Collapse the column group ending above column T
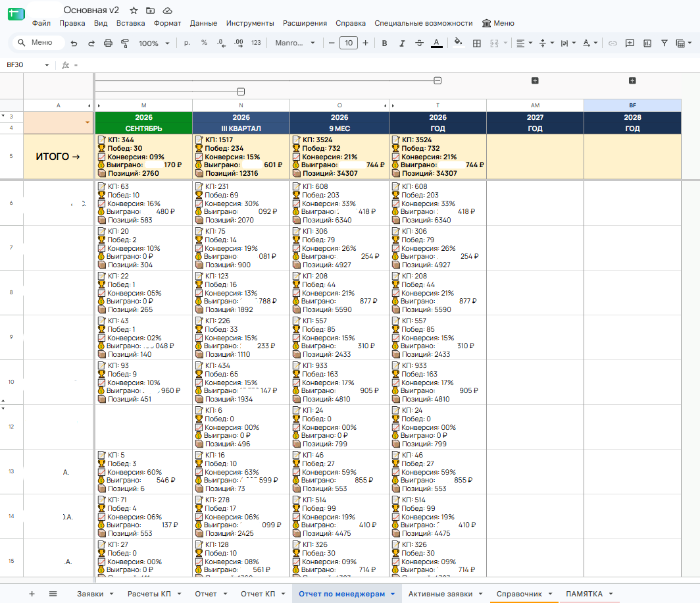700x603 pixels. point(438,80)
